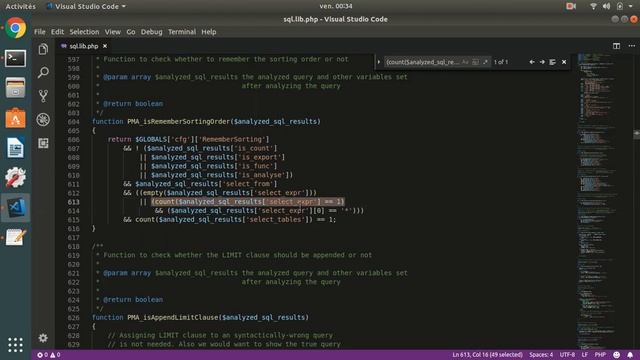
Task: Open the Search view in the activity bar
Action: click(43, 73)
